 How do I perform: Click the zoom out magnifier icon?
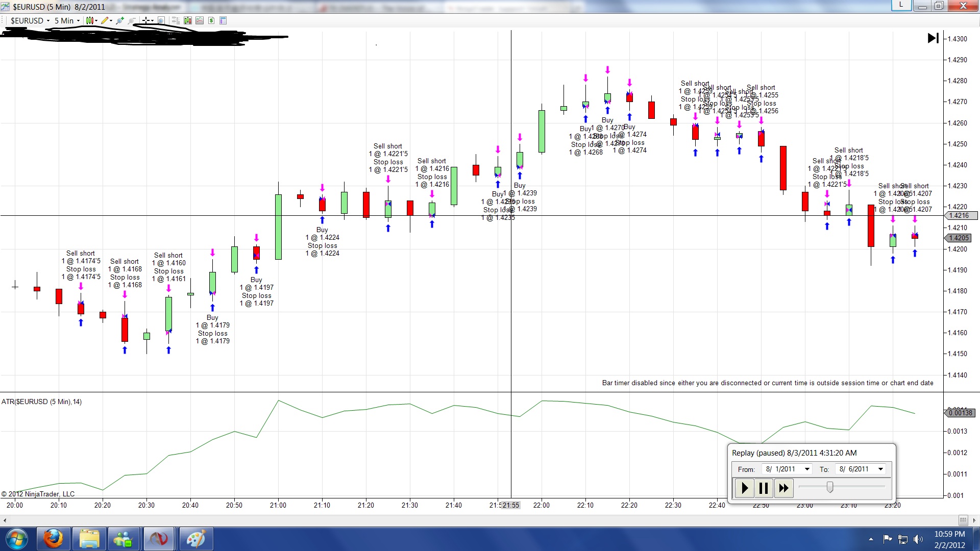132,20
